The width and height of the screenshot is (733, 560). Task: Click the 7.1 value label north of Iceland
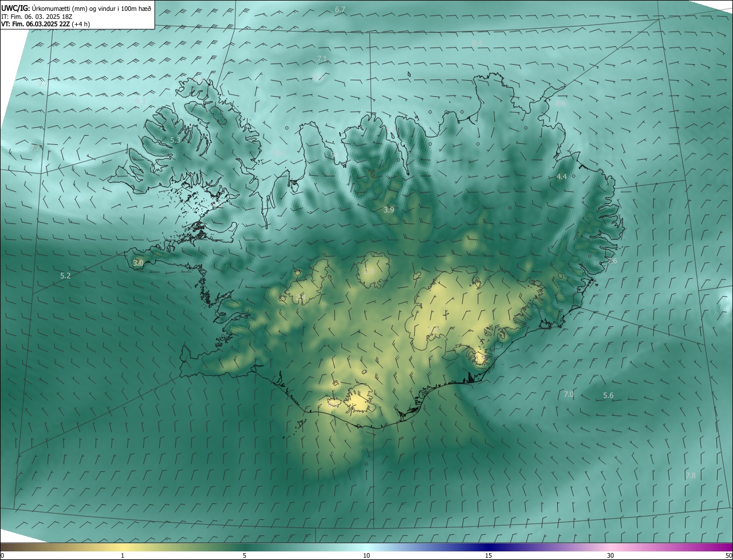pos(322,59)
